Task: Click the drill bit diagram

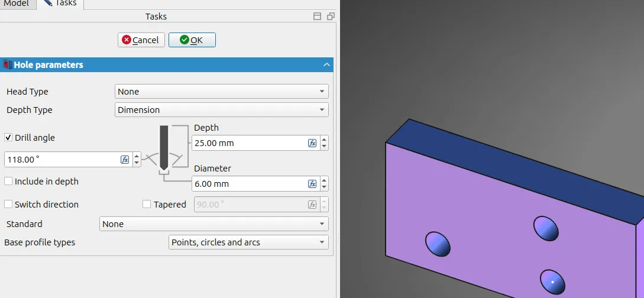Action: click(x=164, y=148)
